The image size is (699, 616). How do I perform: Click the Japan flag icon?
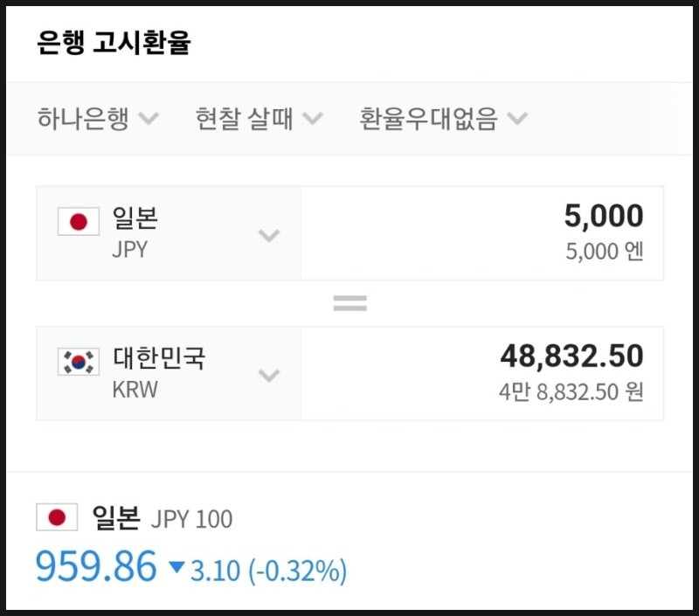coord(79,222)
